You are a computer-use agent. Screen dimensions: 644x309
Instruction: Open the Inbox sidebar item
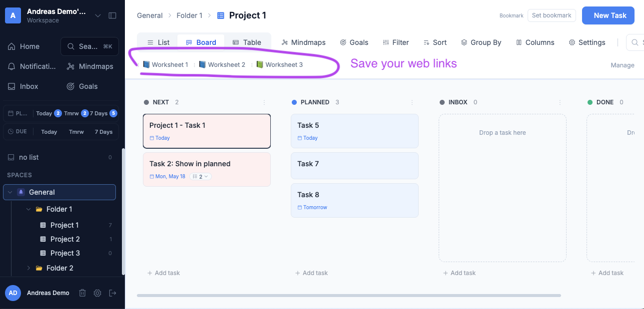tap(23, 86)
